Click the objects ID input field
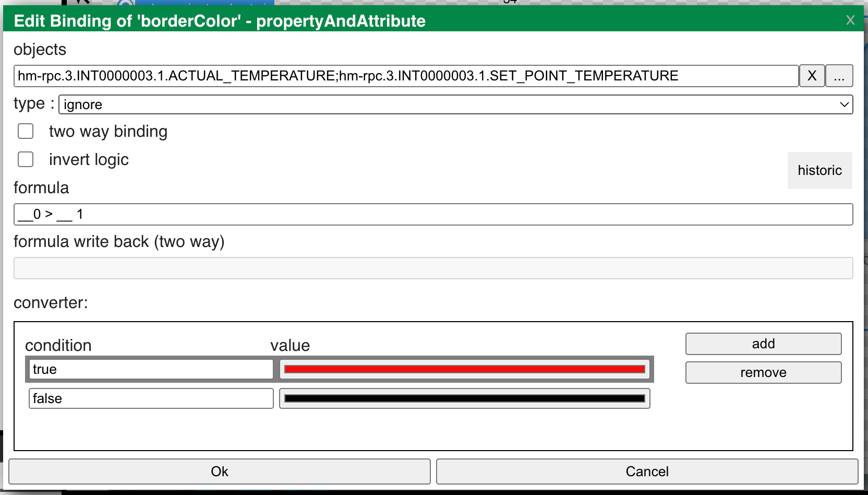 coord(405,76)
